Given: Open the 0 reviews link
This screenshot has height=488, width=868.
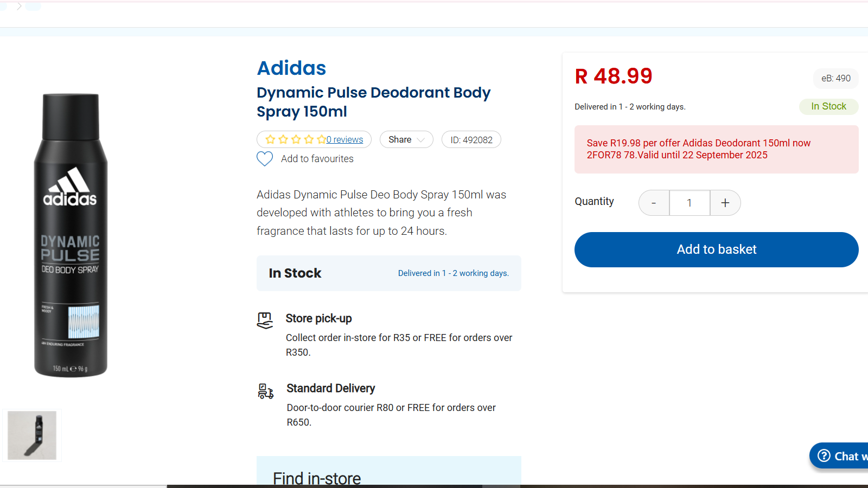Looking at the screenshot, I should point(345,139).
